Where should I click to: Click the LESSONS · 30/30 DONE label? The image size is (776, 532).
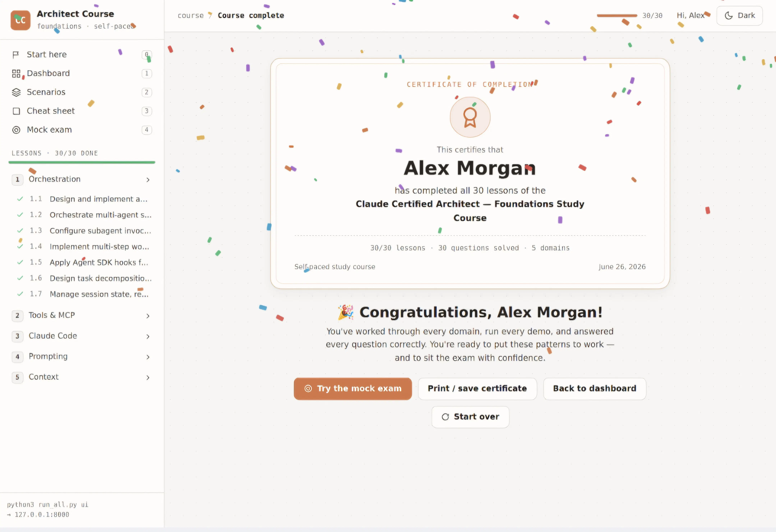click(x=55, y=153)
